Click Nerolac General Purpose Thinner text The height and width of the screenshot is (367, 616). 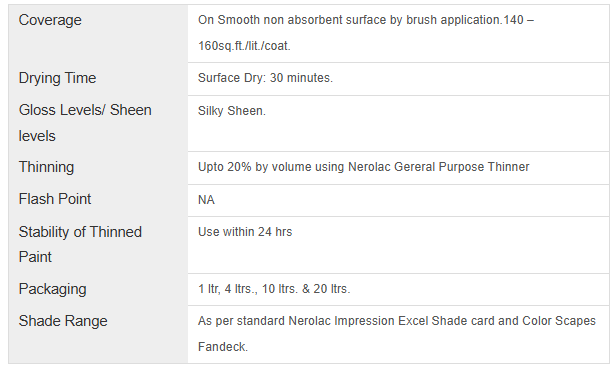[x=439, y=167]
